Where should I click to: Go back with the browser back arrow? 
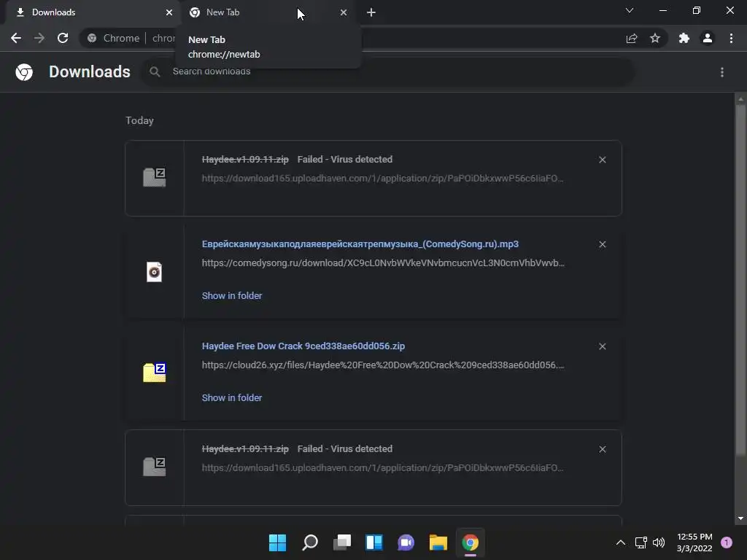tap(16, 38)
